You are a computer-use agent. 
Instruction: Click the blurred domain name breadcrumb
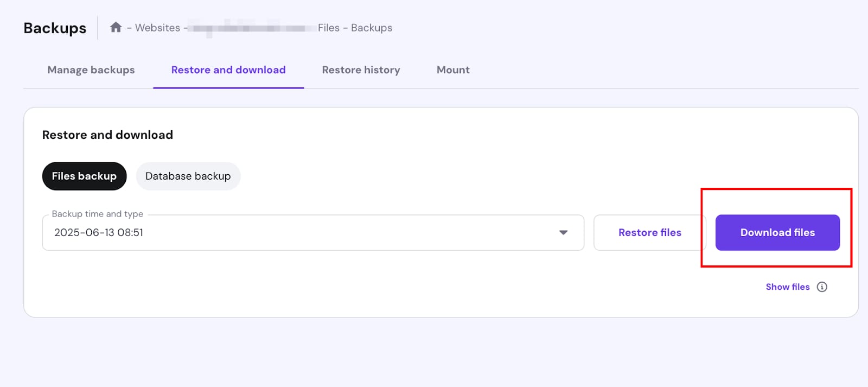[x=252, y=28]
